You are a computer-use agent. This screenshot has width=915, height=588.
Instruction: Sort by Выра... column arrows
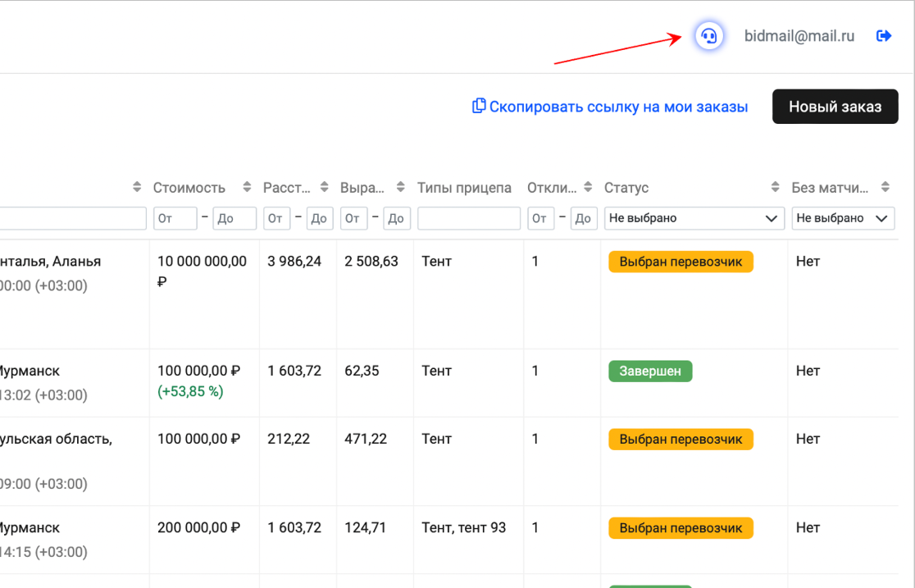pos(400,187)
